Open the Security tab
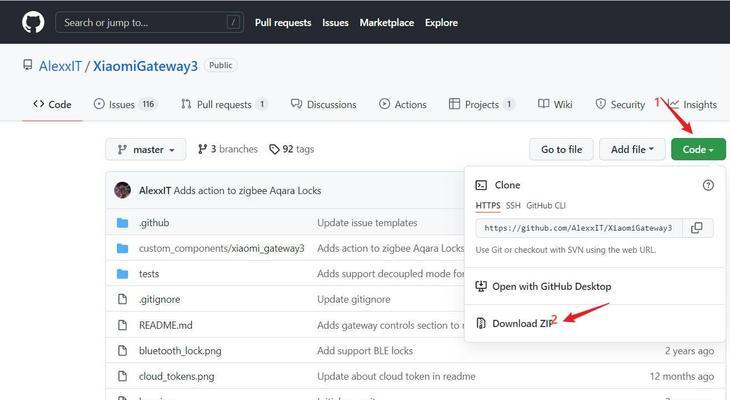 click(621, 104)
